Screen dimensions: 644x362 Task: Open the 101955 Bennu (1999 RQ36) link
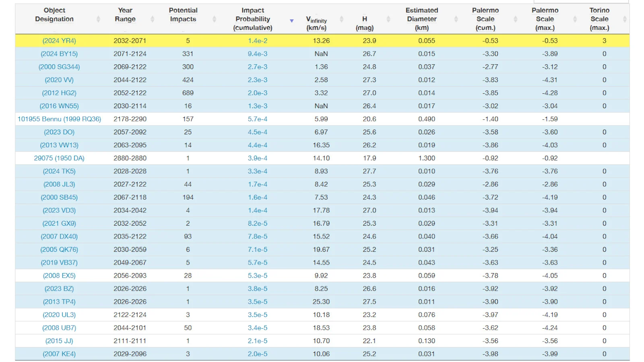(x=59, y=119)
